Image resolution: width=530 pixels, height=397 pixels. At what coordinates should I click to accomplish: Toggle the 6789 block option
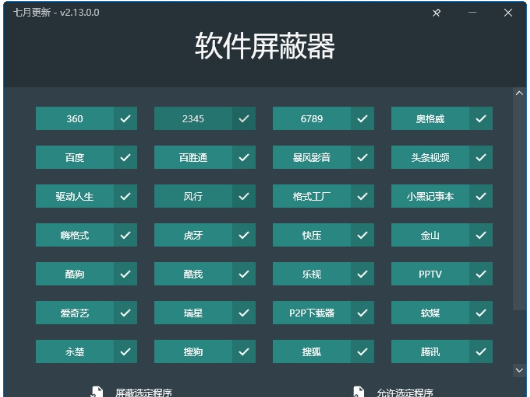coord(323,119)
